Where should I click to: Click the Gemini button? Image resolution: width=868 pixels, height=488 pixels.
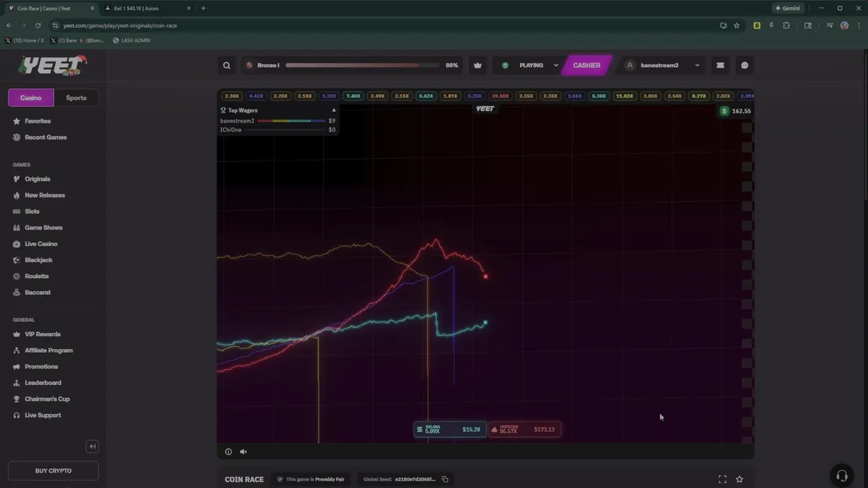coord(787,8)
